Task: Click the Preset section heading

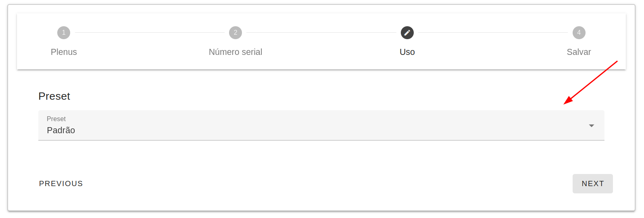Action: coord(54,96)
